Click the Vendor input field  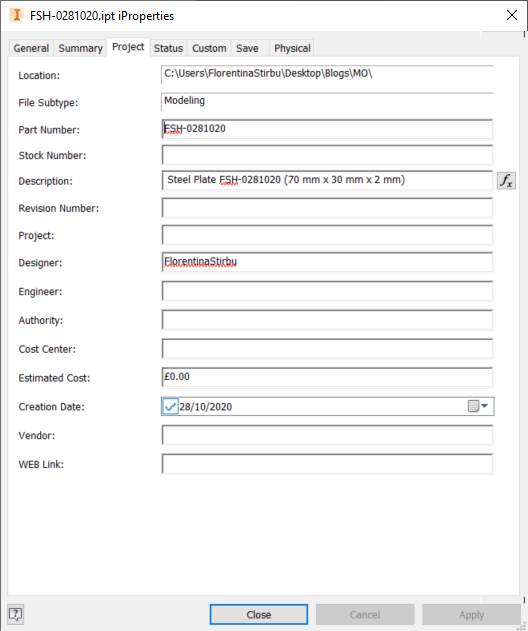pyautogui.click(x=327, y=435)
